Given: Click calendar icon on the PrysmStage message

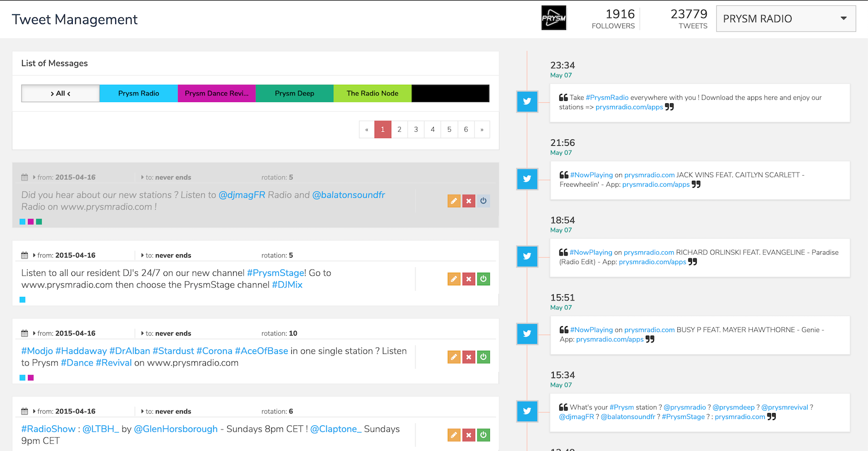Looking at the screenshot, I should [25, 255].
